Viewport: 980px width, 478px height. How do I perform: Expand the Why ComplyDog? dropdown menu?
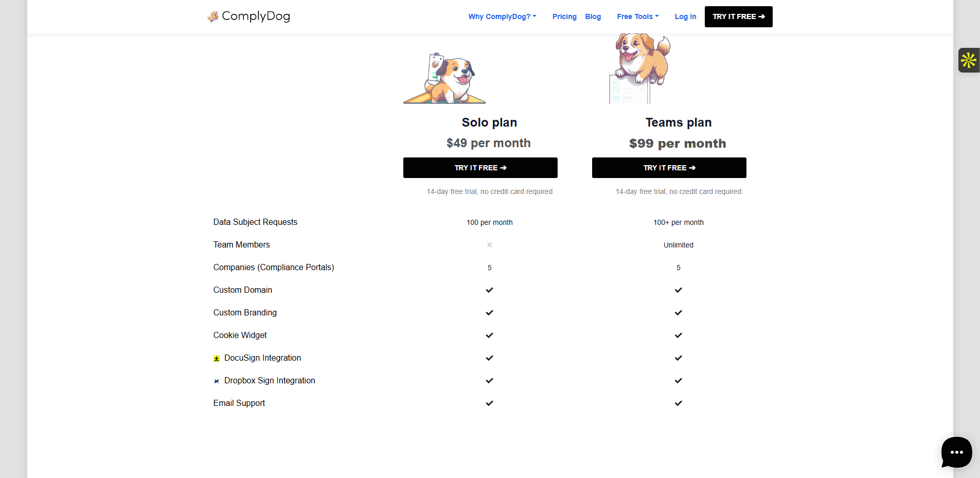502,16
